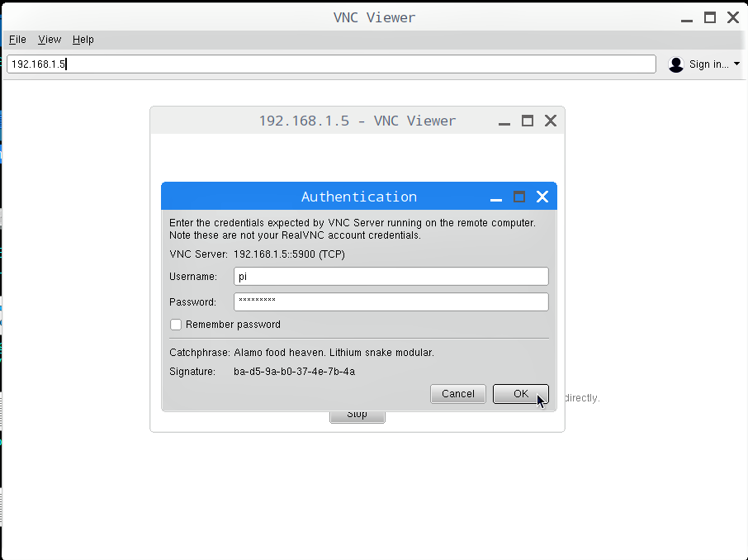The width and height of the screenshot is (748, 560).
Task: Click the Username: label
Action: click(193, 277)
